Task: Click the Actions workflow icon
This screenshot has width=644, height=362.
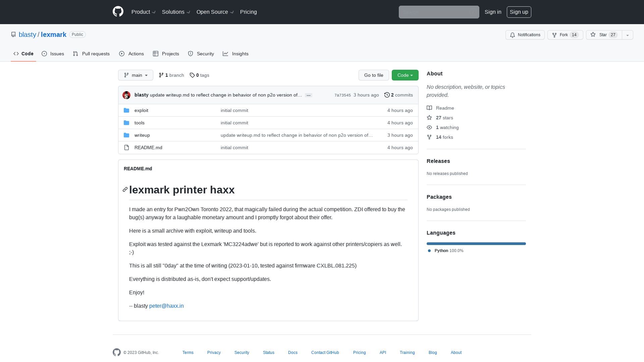Action: (x=122, y=54)
